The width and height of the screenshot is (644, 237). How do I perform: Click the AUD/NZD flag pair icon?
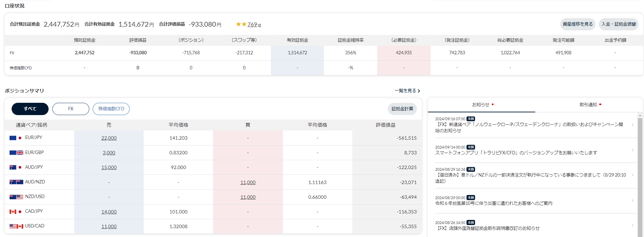(16, 182)
